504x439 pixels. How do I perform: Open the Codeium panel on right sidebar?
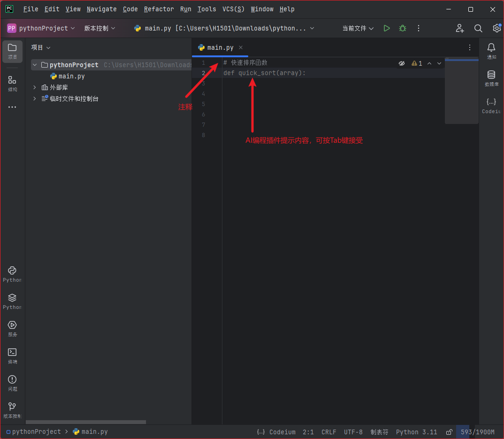[491, 102]
